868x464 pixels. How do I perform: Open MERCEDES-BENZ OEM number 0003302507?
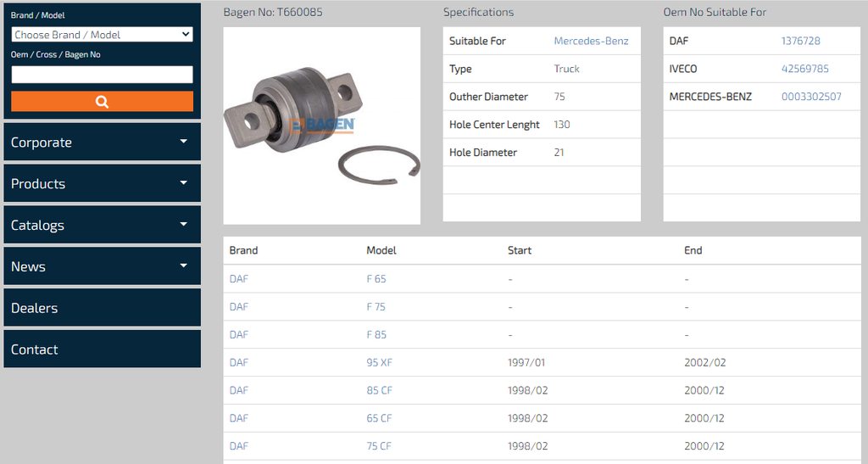coord(811,97)
